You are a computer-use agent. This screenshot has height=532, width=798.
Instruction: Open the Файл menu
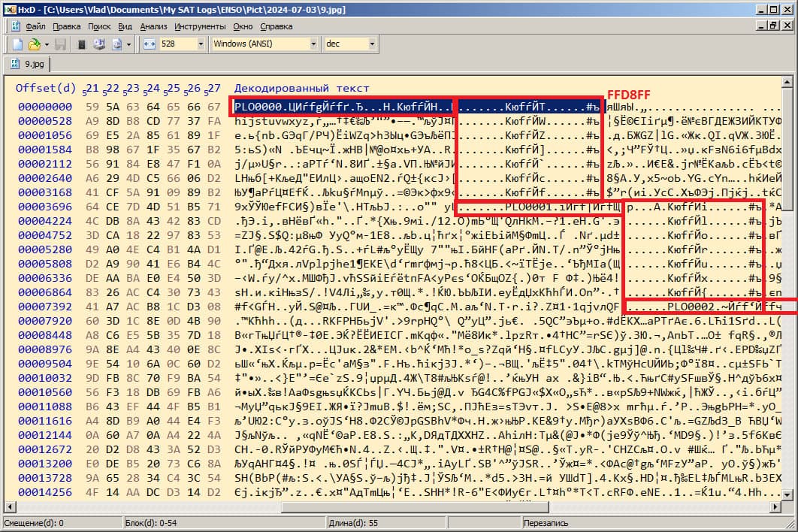35,26
